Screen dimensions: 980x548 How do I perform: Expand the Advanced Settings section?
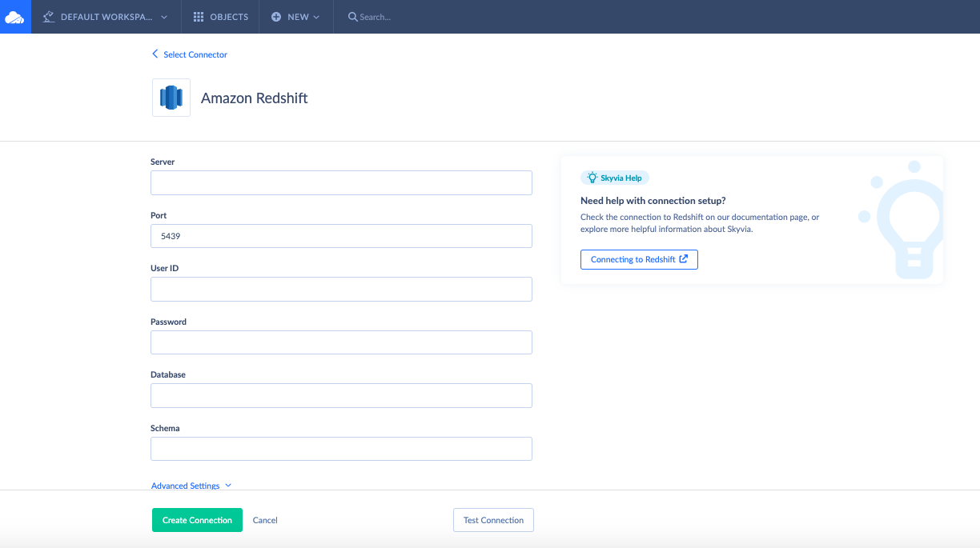tap(191, 485)
